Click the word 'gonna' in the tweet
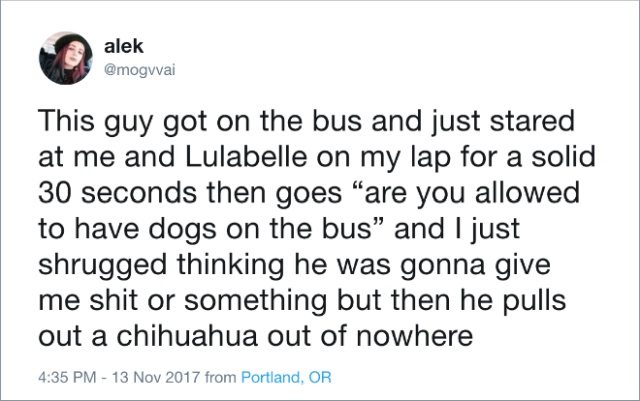The height and width of the screenshot is (401, 640). (442, 266)
